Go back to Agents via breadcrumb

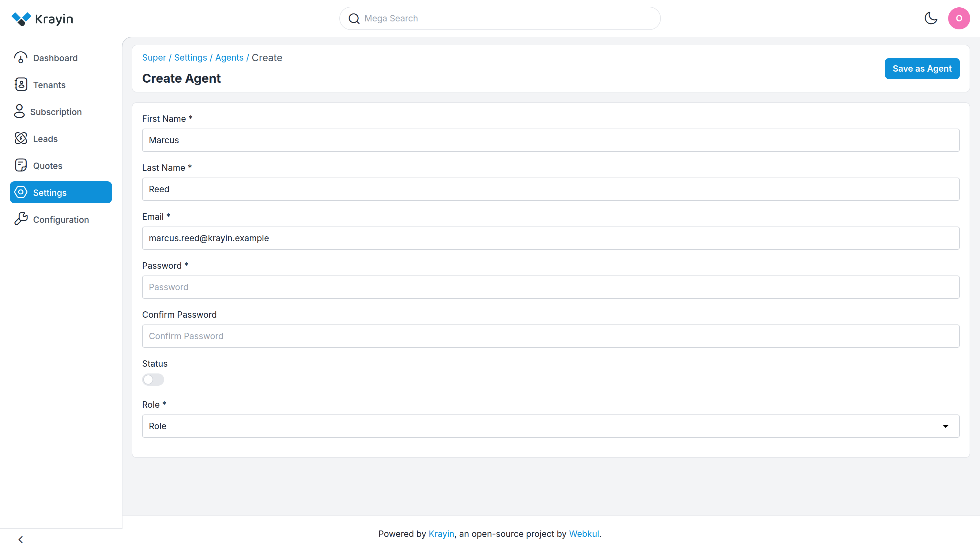(x=229, y=58)
